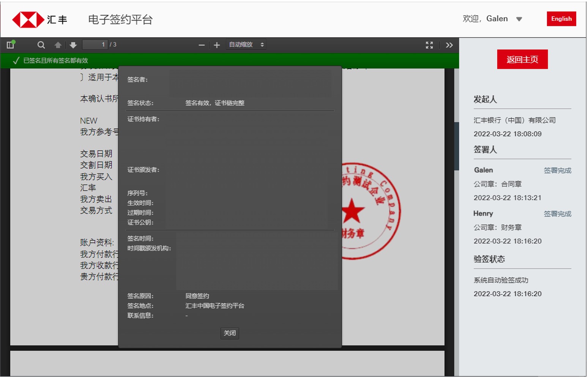Click Henry's 签署完成 status
This screenshot has height=377, width=588.
click(557, 214)
